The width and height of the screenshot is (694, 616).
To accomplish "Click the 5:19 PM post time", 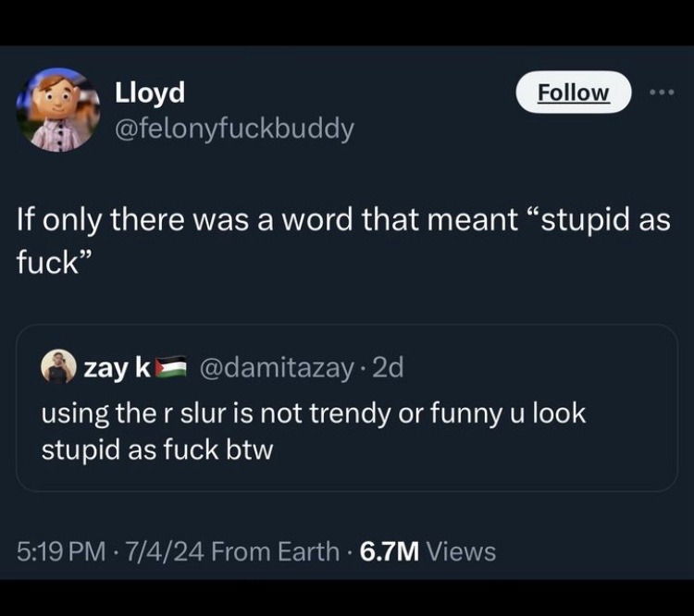I will 61,552.
